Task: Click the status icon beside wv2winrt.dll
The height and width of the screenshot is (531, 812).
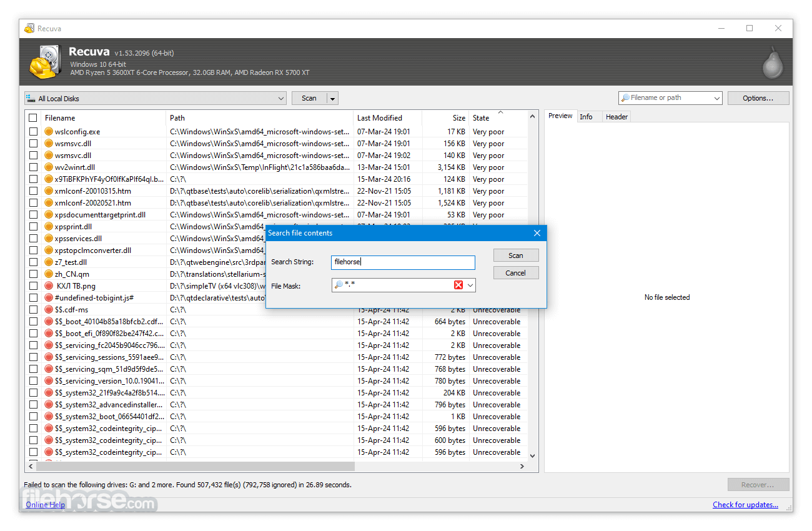Action: pos(49,167)
